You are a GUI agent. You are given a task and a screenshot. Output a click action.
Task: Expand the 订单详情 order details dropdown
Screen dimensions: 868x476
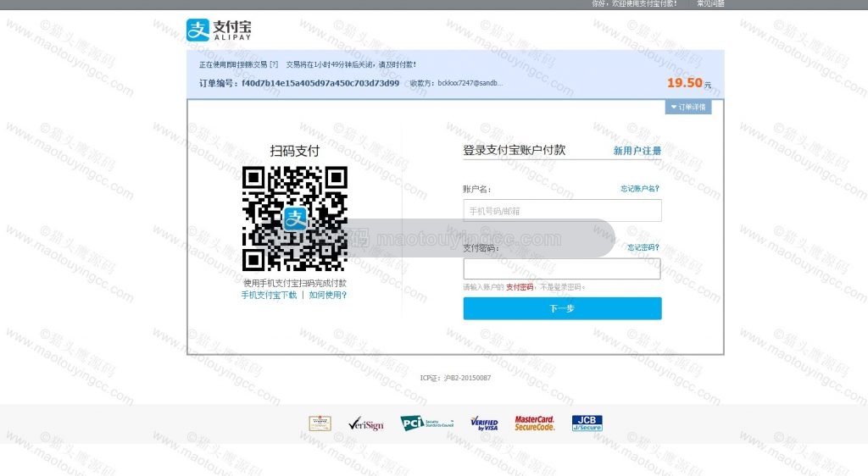tap(688, 107)
